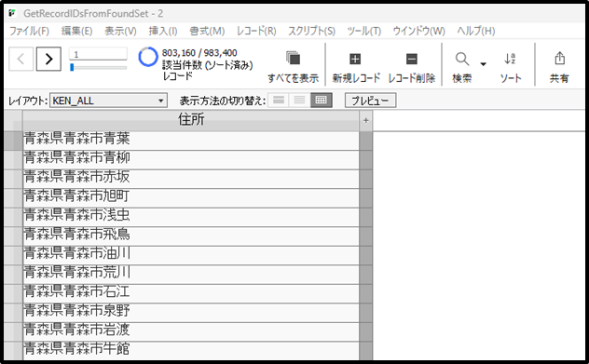
Task: Click the 803,160 / 983,400 record count
Action: pos(199,53)
